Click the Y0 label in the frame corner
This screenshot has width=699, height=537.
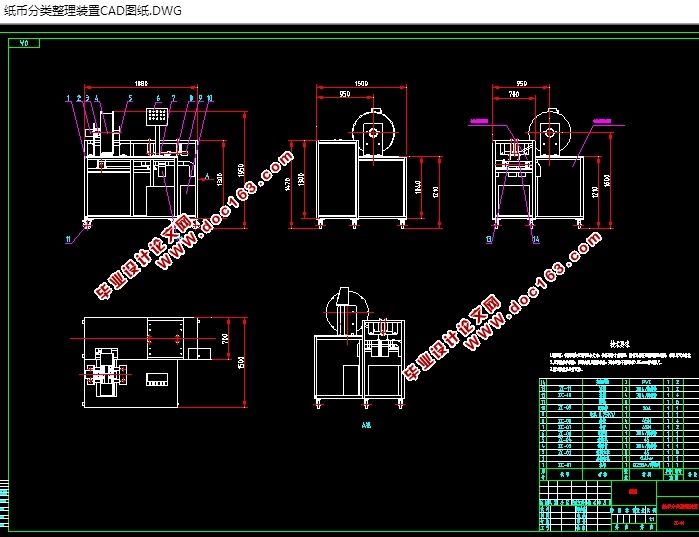24,43
